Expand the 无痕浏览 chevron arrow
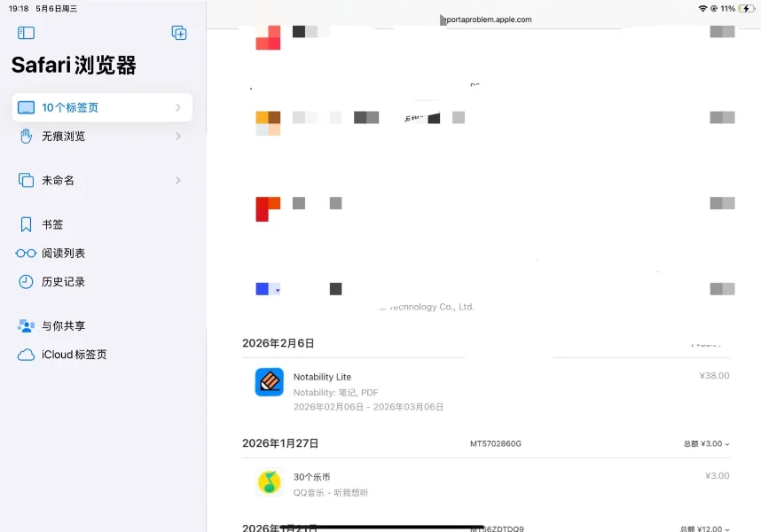The image size is (761, 532). [x=178, y=137]
